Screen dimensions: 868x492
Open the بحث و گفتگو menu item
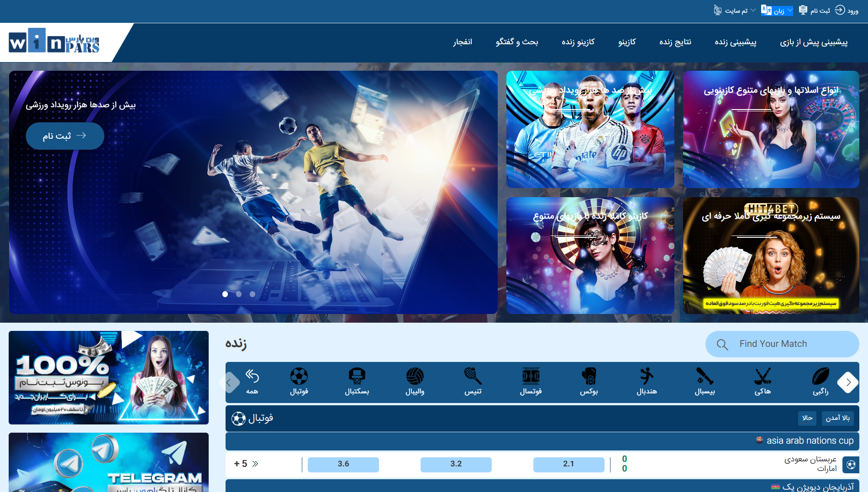click(x=517, y=42)
